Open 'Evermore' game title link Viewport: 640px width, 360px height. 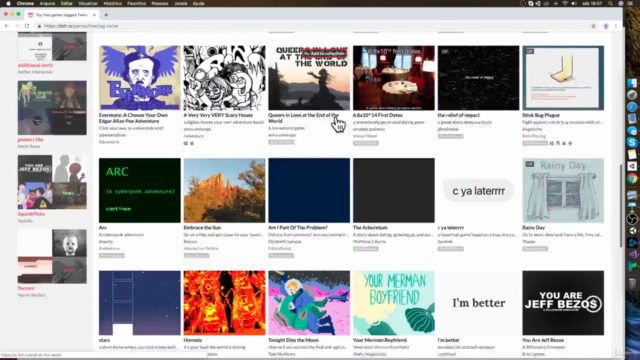pyautogui.click(x=133, y=118)
